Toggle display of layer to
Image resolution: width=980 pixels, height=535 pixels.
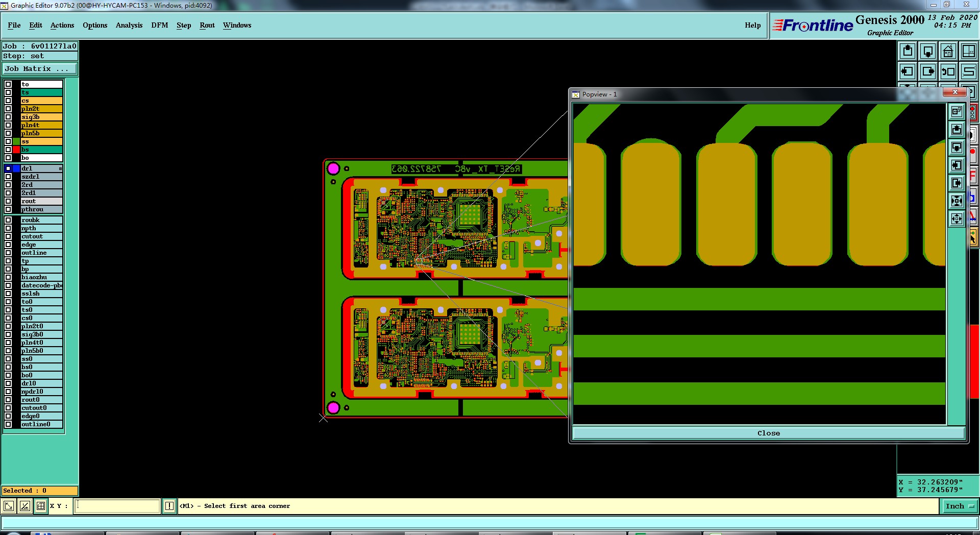[x=8, y=84]
